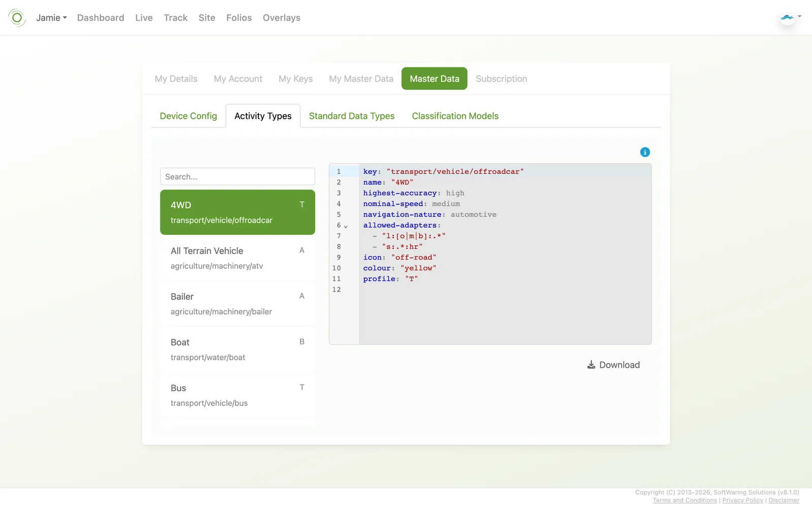Click the activity types Search field
Screen dimensions: 812x508
[x=238, y=177]
